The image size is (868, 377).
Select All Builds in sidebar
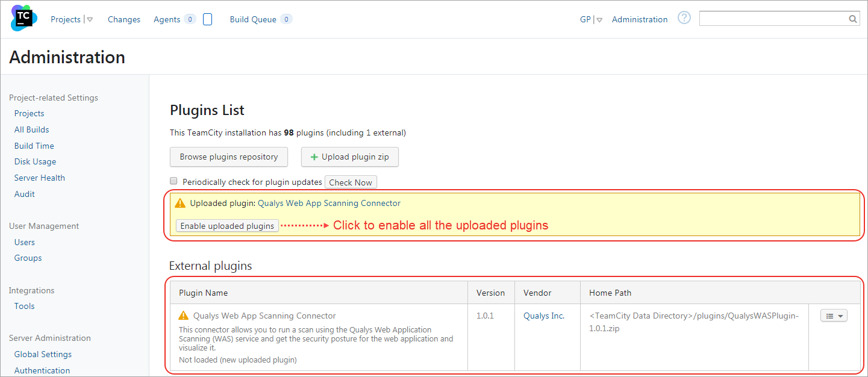[x=32, y=129]
